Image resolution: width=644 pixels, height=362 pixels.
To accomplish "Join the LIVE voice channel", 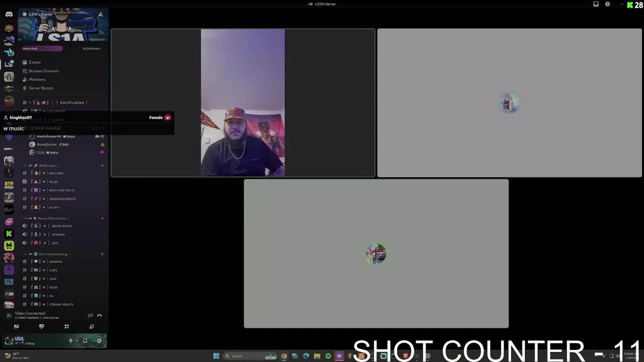I will [x=62, y=243].
